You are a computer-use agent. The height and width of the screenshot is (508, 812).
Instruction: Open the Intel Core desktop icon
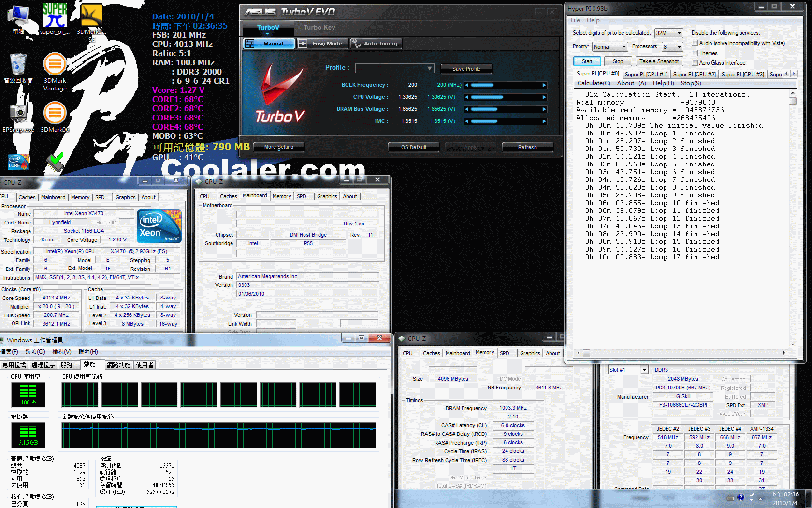[18, 162]
